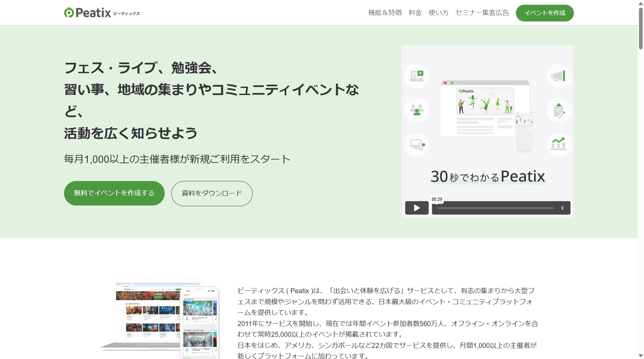Click the group of people icon

coord(417,110)
